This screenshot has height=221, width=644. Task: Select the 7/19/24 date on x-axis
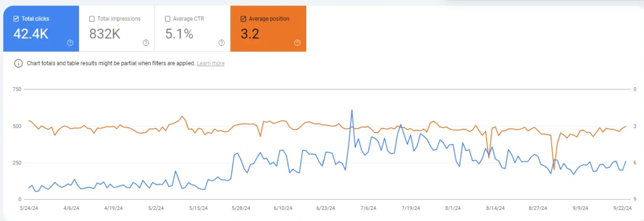(x=411, y=208)
